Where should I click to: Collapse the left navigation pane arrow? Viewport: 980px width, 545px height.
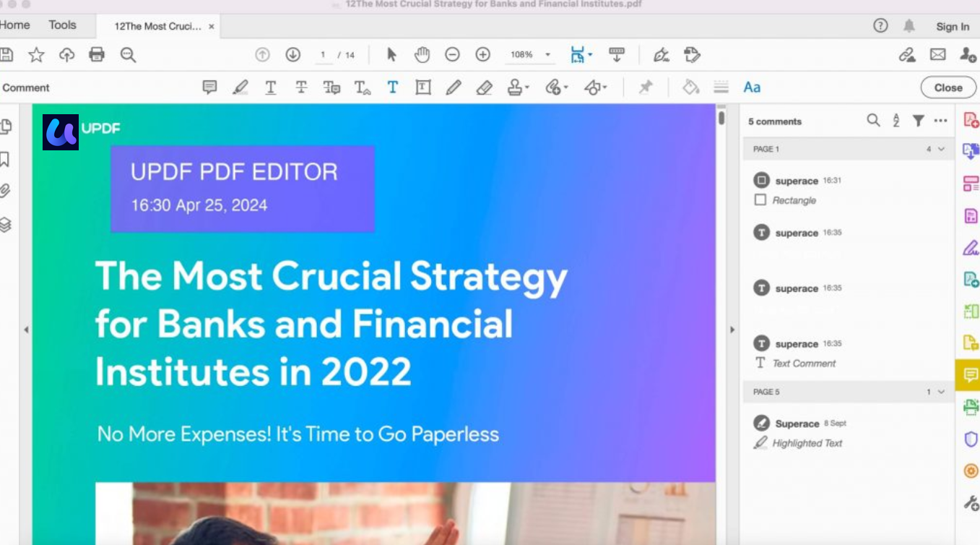point(26,330)
